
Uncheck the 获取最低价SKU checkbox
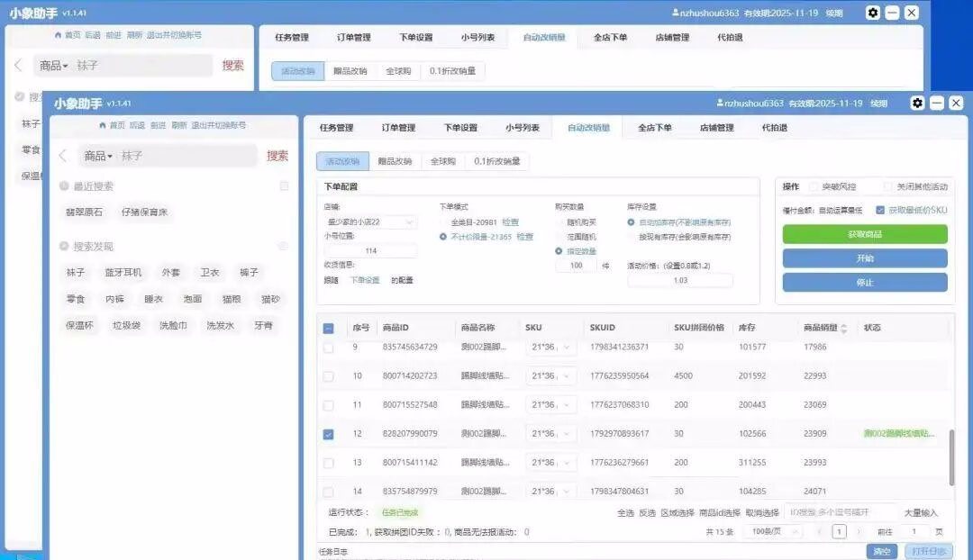coord(880,210)
